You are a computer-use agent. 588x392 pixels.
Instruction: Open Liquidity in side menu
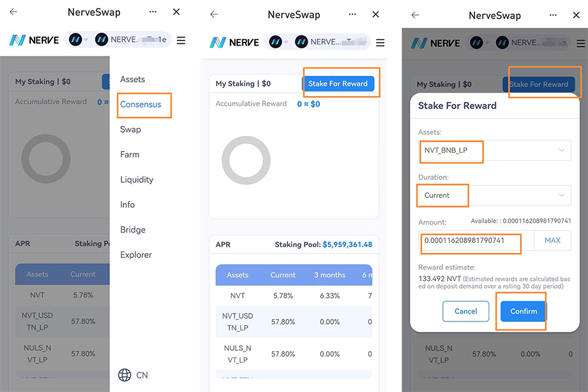coord(137,180)
